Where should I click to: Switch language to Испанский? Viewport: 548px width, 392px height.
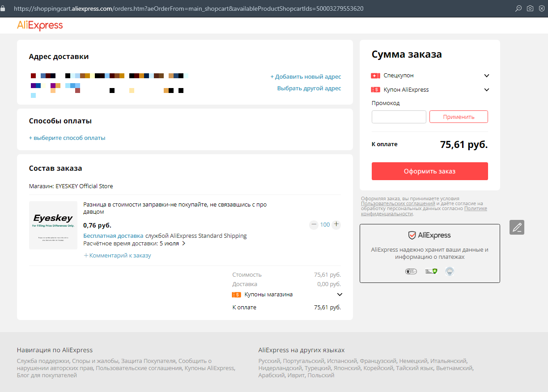coord(342,361)
